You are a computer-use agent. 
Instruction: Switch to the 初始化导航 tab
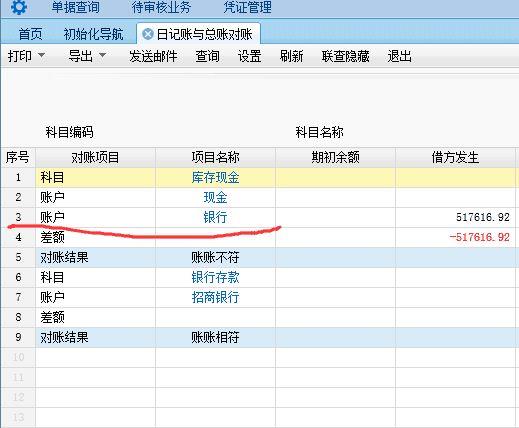click(x=94, y=34)
